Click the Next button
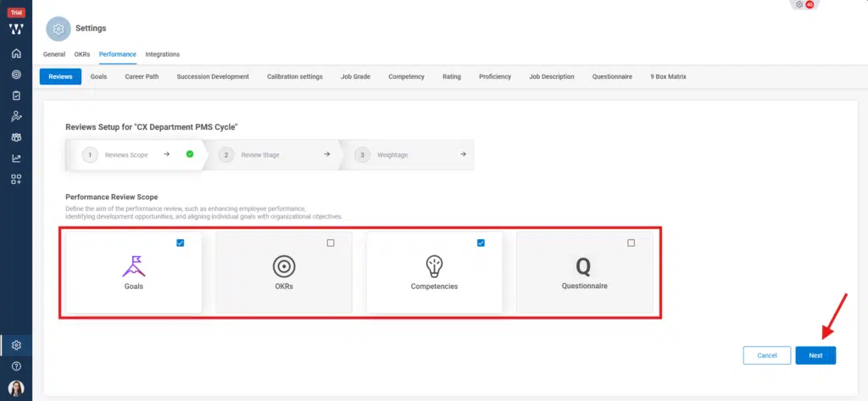The height and width of the screenshot is (401, 868). point(815,355)
